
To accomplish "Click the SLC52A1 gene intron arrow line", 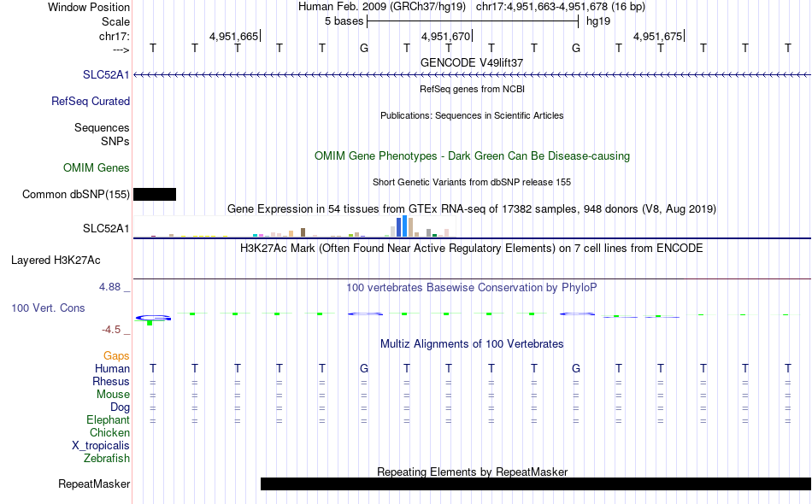I will 472,75.
